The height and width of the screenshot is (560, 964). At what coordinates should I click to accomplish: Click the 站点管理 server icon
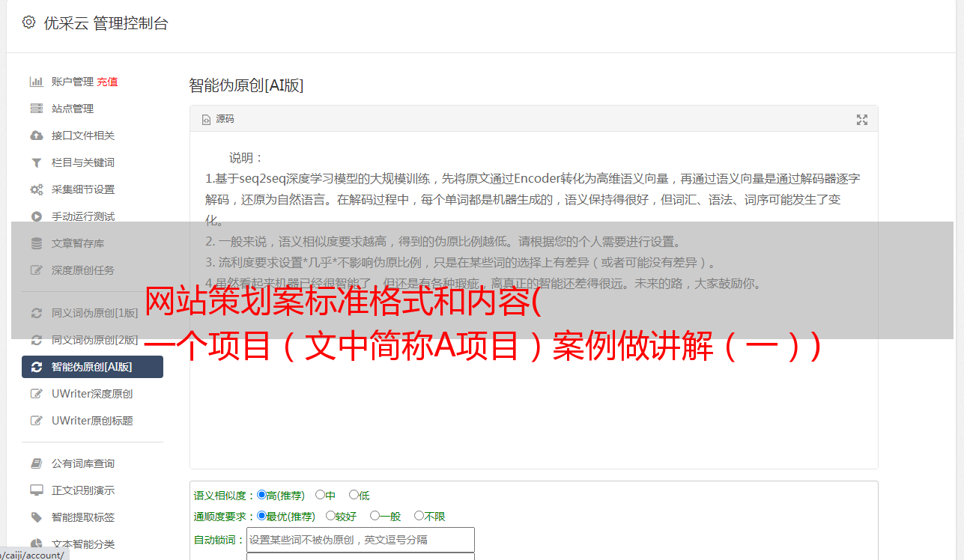point(36,109)
